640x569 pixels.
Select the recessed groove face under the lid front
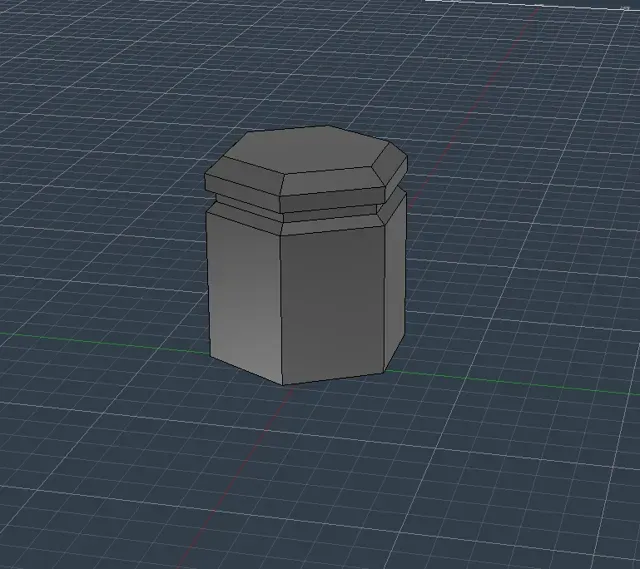tap(329, 214)
